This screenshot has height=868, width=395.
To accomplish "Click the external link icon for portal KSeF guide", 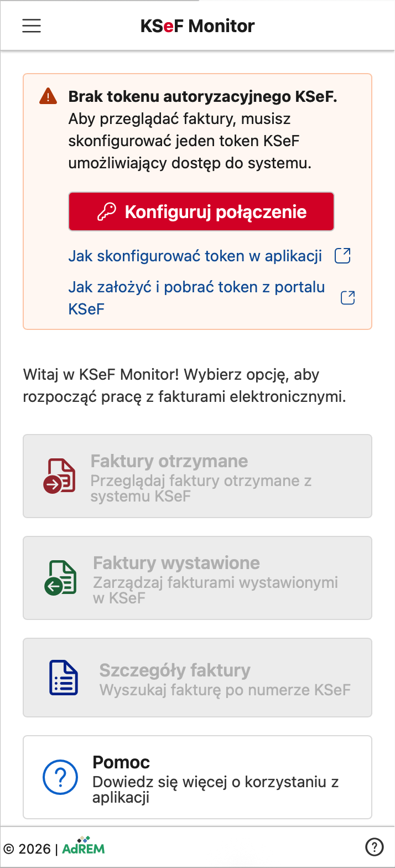I will (x=347, y=297).
